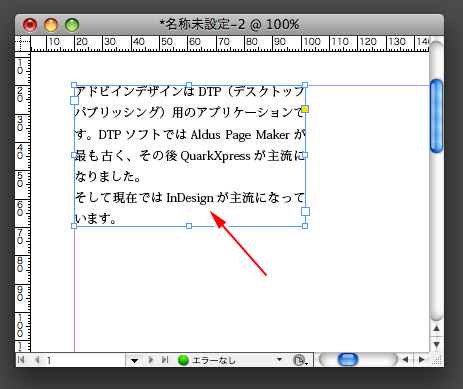Go to next page arrow

151,360
